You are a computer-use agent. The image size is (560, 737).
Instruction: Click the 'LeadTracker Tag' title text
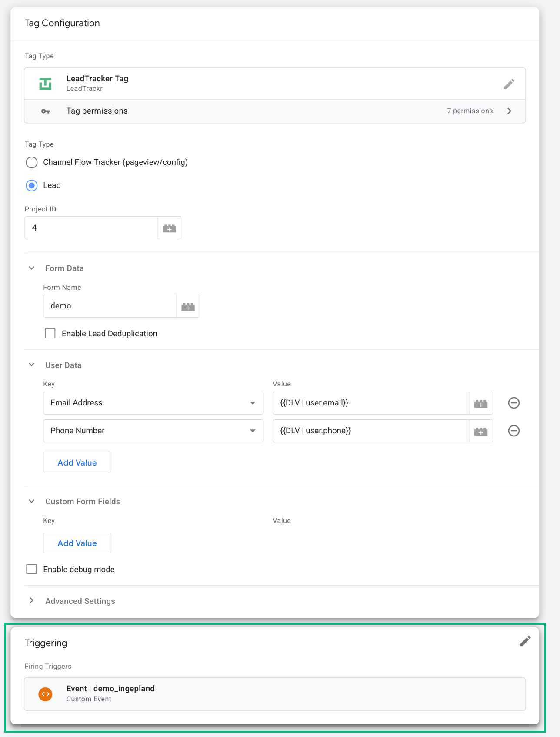click(x=97, y=79)
